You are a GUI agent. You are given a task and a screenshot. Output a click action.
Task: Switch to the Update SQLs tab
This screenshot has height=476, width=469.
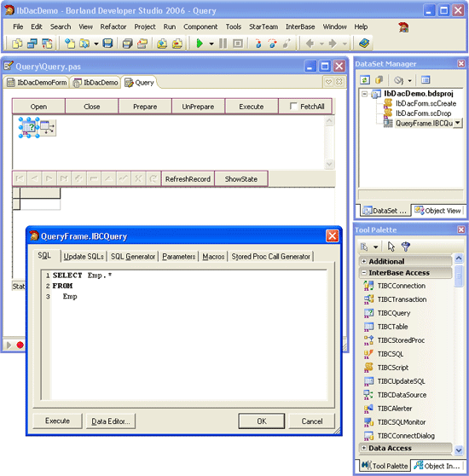(x=84, y=257)
